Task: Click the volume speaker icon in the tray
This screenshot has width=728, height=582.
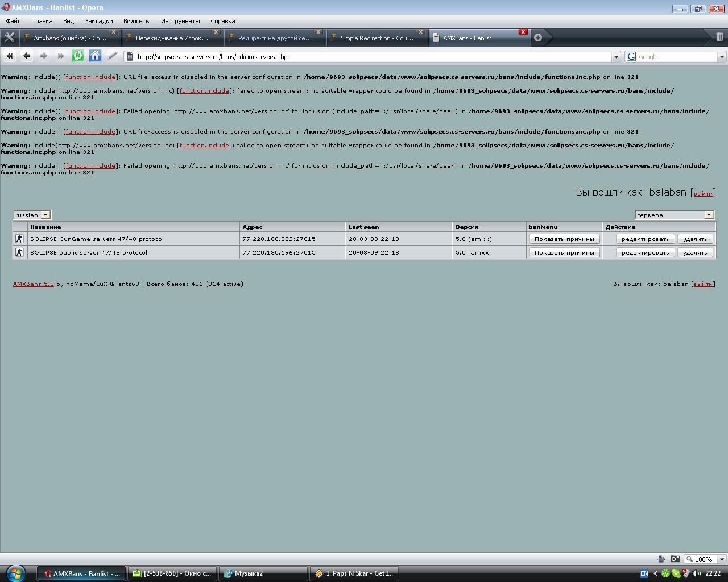Action: [x=696, y=573]
